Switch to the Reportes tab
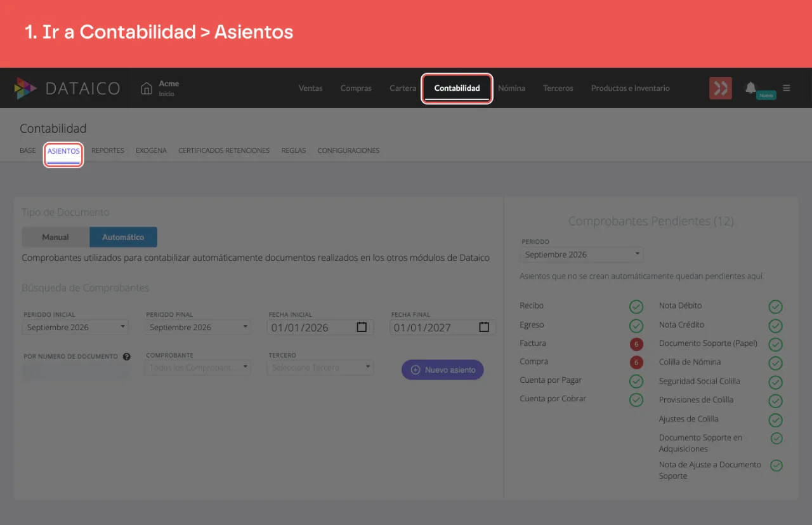812x525 pixels. click(x=108, y=151)
